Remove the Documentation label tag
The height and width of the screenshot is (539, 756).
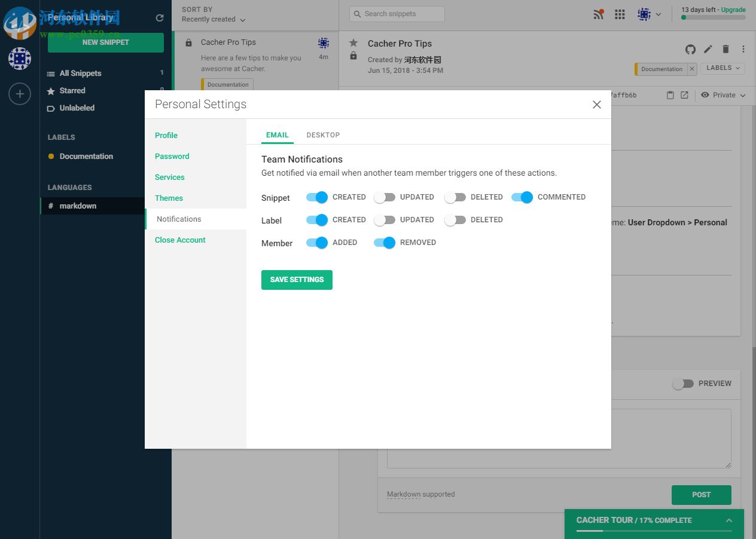coord(692,69)
